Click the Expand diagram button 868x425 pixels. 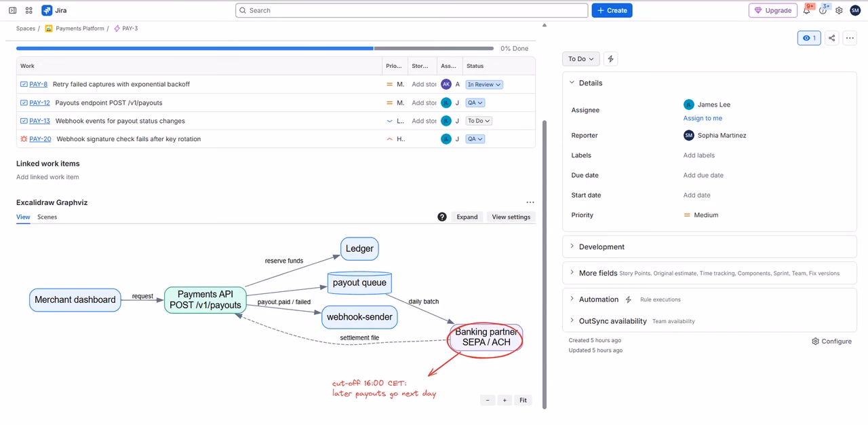[x=467, y=217]
